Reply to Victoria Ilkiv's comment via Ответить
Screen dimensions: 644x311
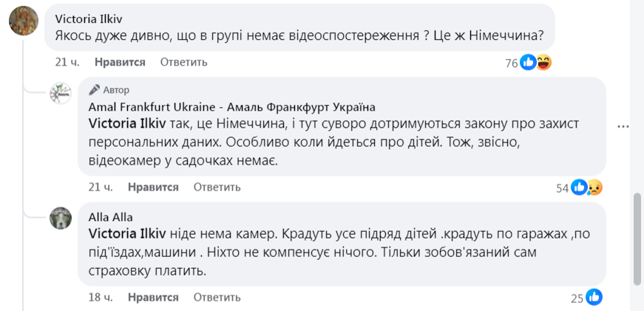pos(183,62)
